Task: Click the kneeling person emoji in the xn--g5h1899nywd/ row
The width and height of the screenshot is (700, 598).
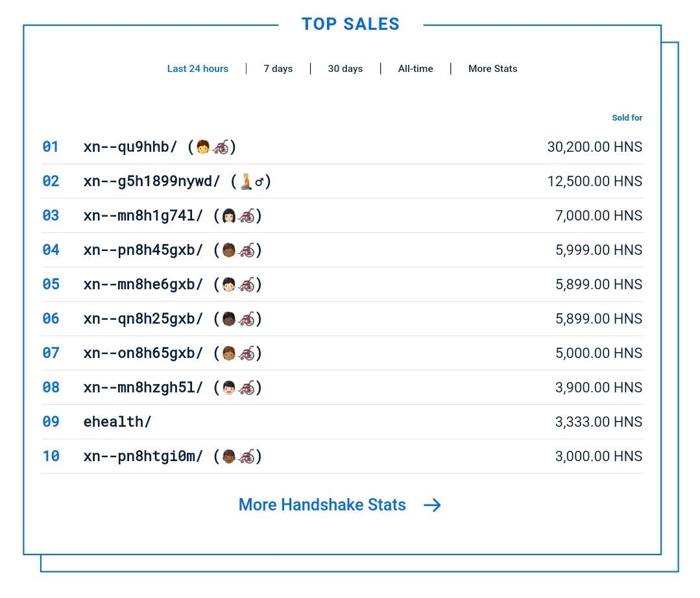Action: (x=246, y=181)
